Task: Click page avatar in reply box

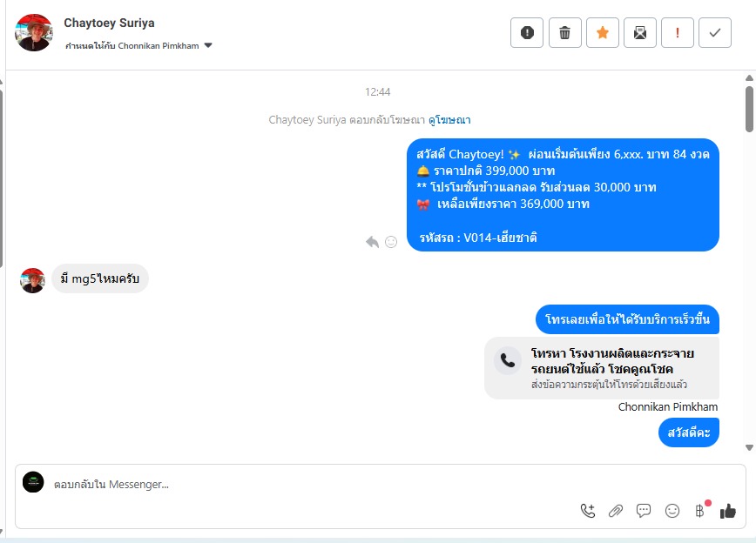Action: click(x=33, y=482)
